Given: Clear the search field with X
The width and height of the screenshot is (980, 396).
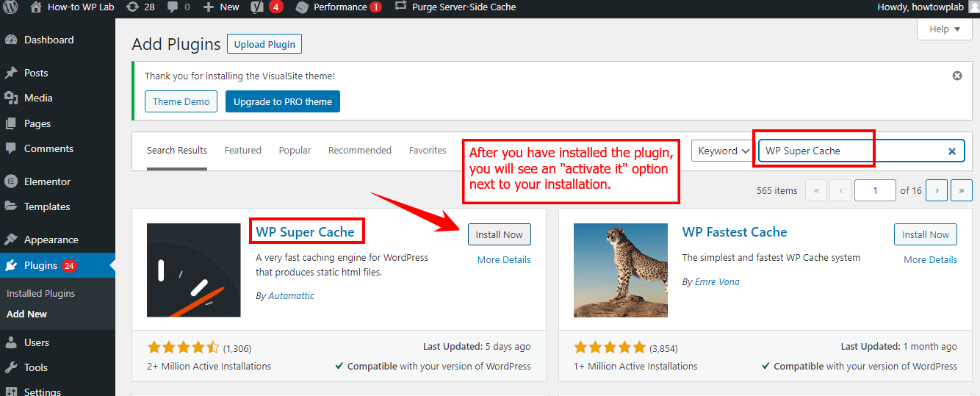Looking at the screenshot, I should (952, 151).
